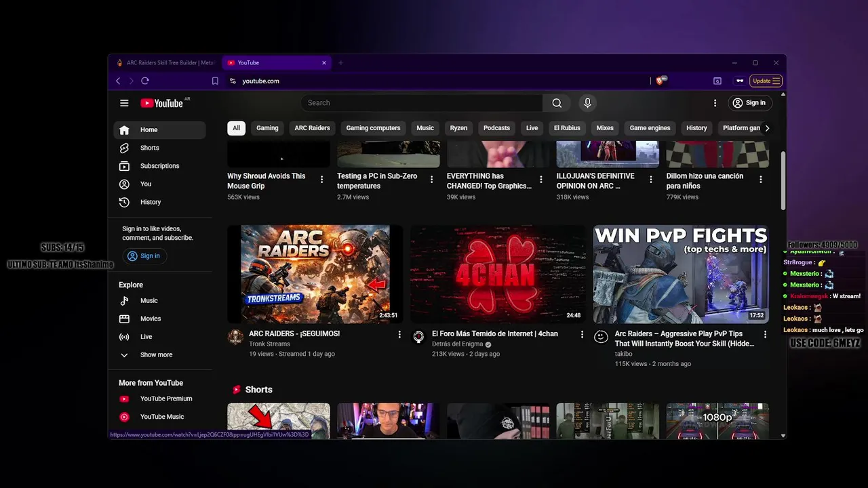This screenshot has height=488, width=868.
Task: Open the new tab plus button
Action: (x=340, y=63)
